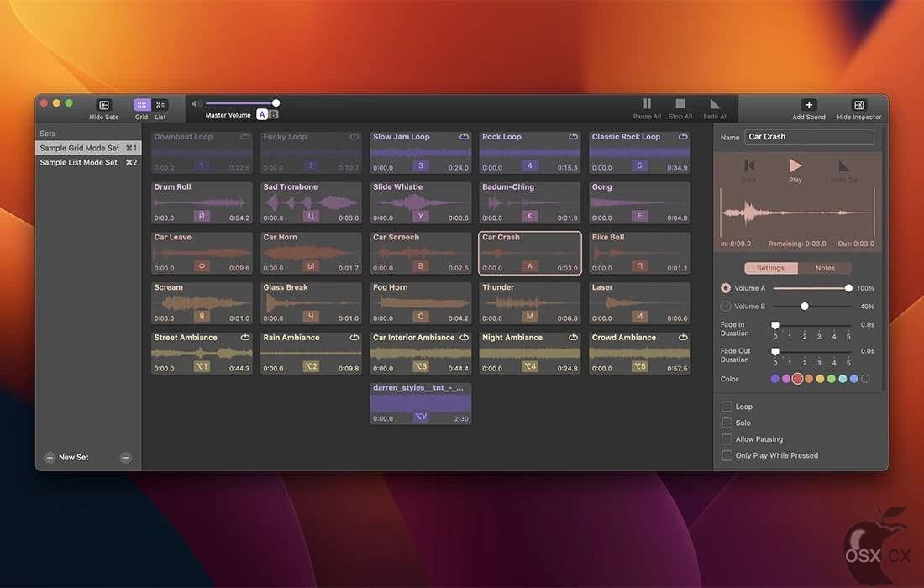Click the master volume speaker icon
The image size is (924, 588).
tap(197, 103)
